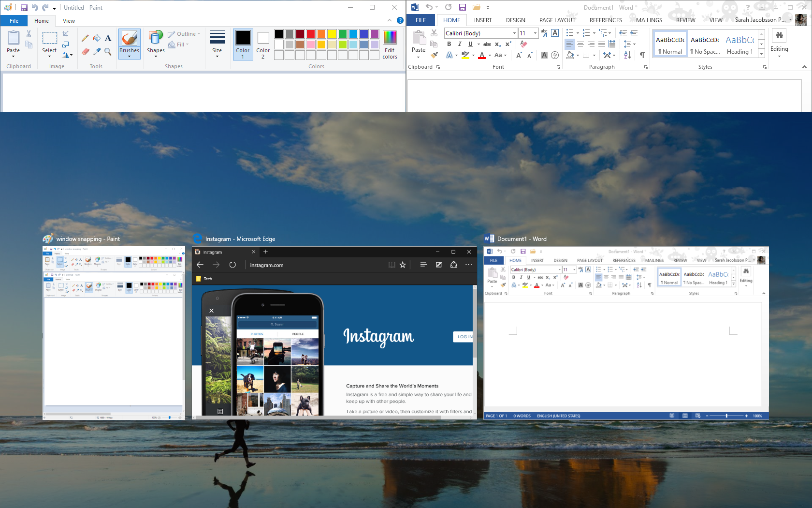Select the Instagram - Microsoft Edge window thumbnail
This screenshot has height=508, width=812.
334,331
